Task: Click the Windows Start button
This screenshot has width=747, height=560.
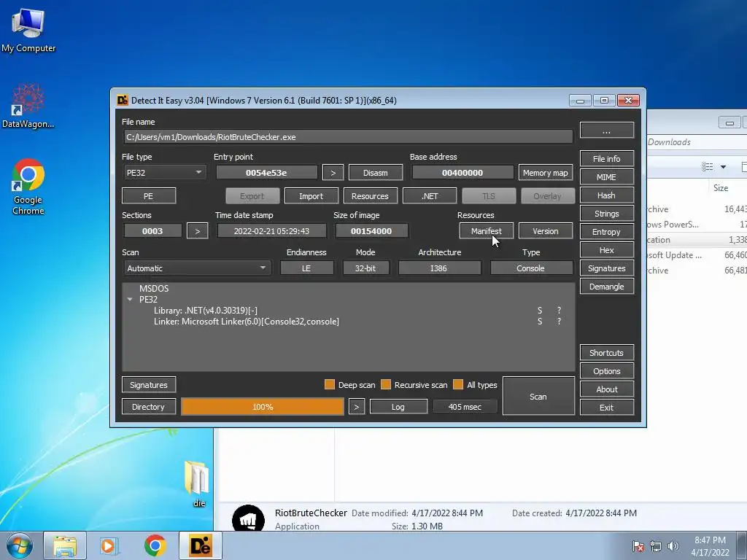Action: pos(20,545)
